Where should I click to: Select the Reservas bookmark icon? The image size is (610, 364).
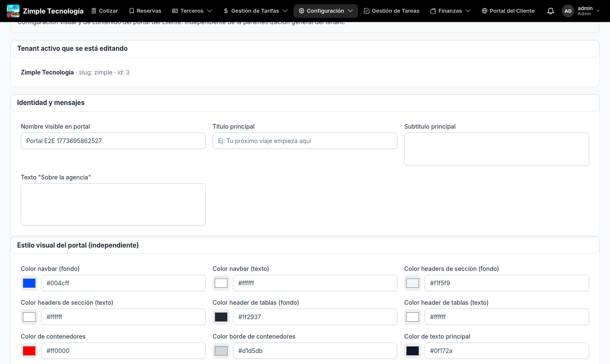(x=132, y=11)
